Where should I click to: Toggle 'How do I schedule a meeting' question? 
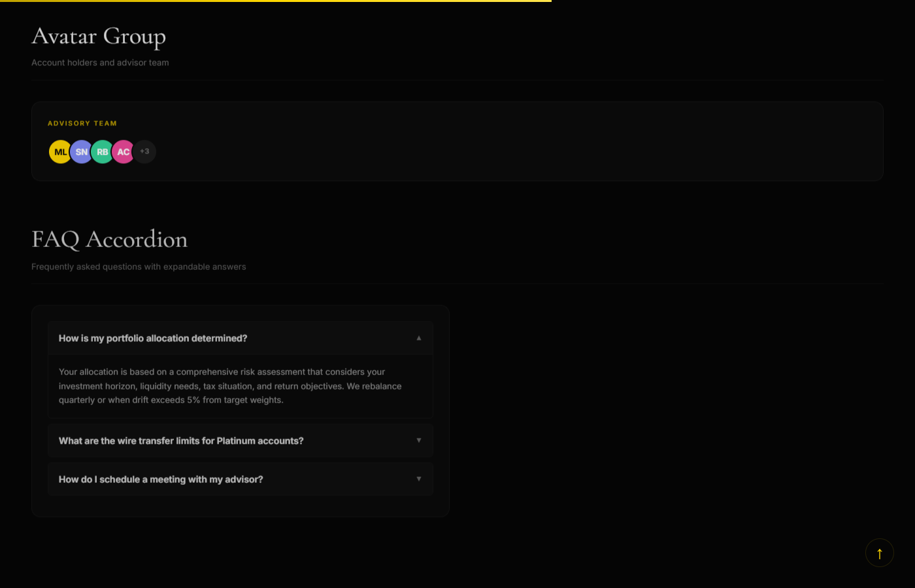(x=161, y=480)
